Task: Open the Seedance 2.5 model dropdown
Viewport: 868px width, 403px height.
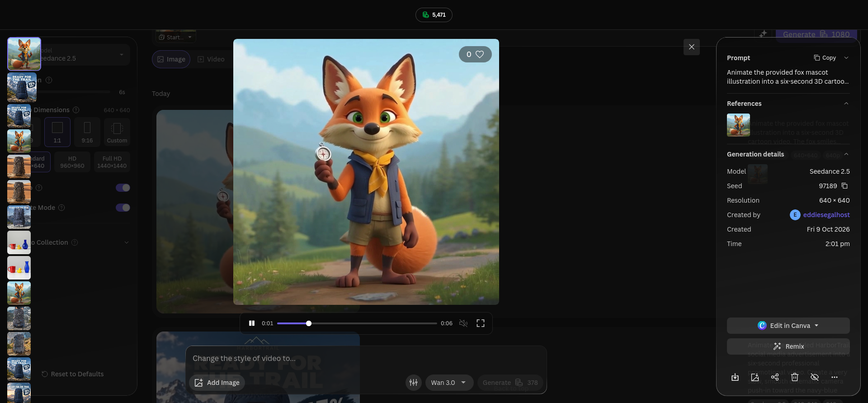Action: pyautogui.click(x=81, y=55)
